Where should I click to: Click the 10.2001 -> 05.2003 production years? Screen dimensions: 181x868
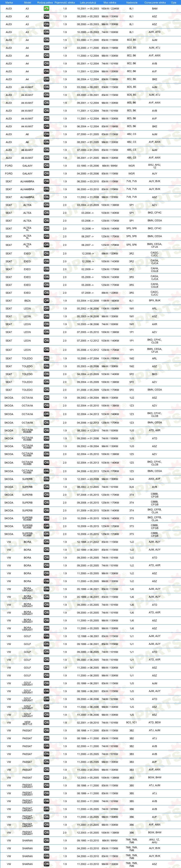pos(88,9)
